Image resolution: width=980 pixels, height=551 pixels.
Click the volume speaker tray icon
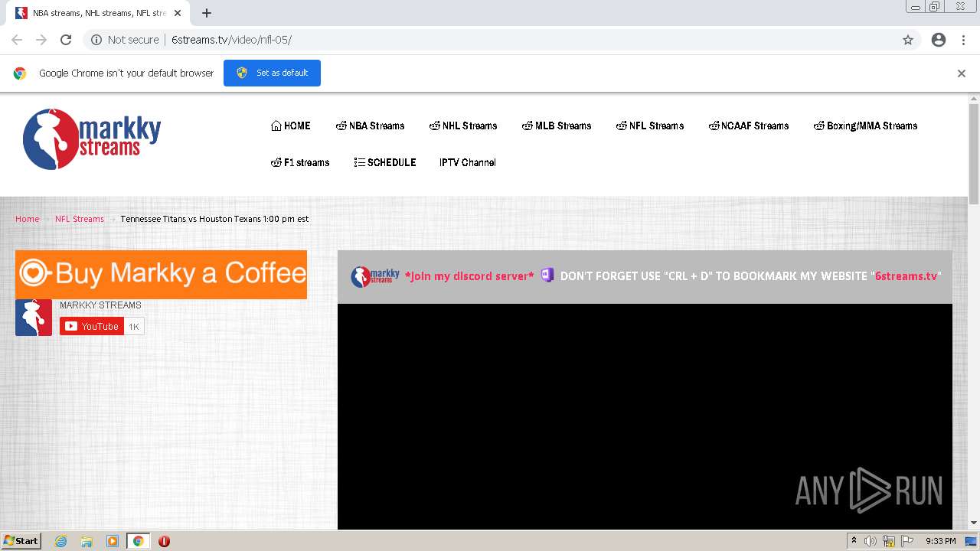click(x=871, y=541)
